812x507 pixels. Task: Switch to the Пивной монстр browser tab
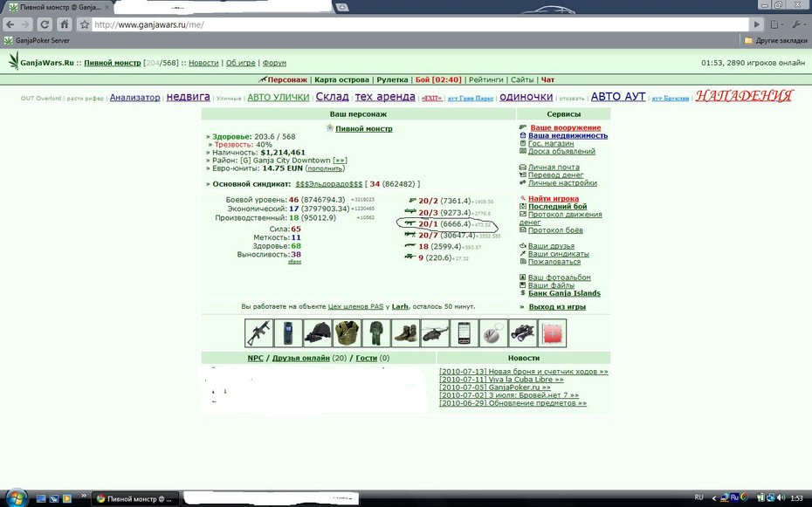(x=58, y=8)
